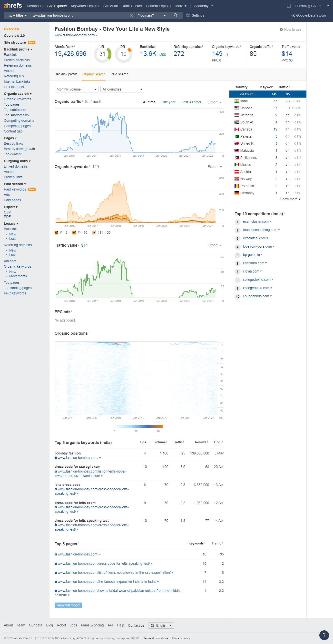The width and height of the screenshot is (333, 644).
Task: Click the notifications icon beside Guestblog Comm
Action: coord(289,6)
